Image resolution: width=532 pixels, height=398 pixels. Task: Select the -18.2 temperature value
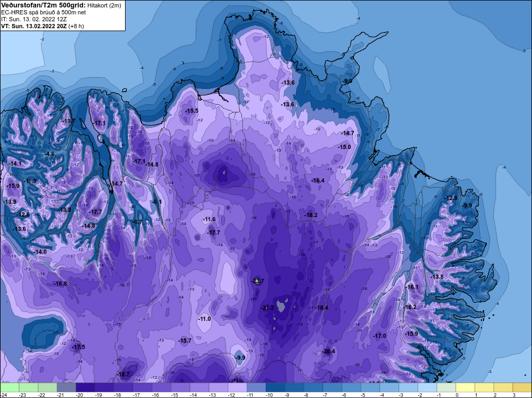coord(311,215)
